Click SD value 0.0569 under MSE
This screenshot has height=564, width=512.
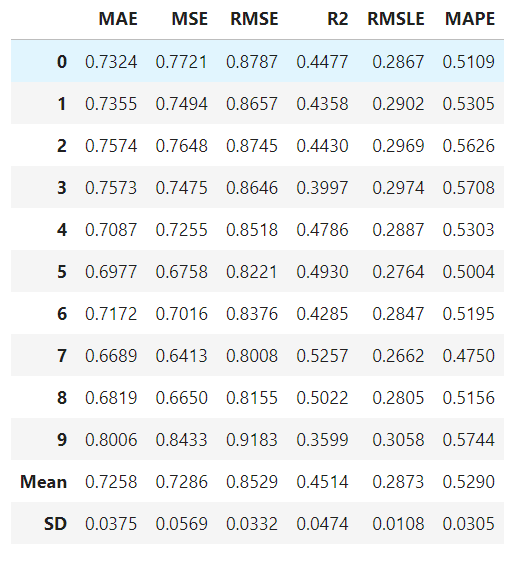point(182,524)
